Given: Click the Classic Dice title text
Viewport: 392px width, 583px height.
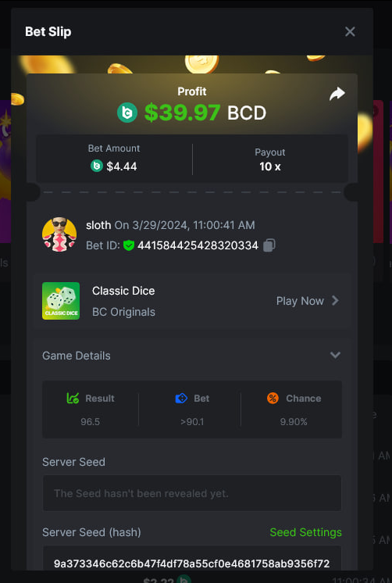Looking at the screenshot, I should (x=123, y=291).
